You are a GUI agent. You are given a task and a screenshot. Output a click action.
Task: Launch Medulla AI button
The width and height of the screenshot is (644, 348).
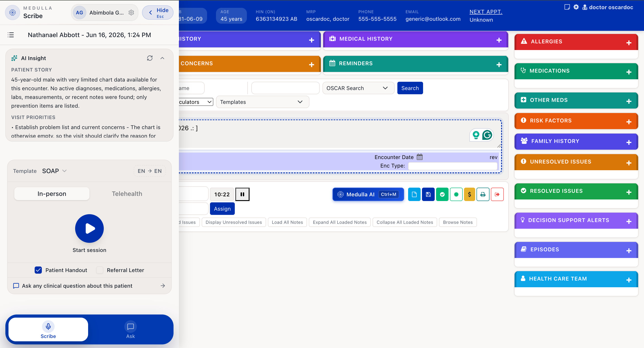pyautogui.click(x=368, y=194)
